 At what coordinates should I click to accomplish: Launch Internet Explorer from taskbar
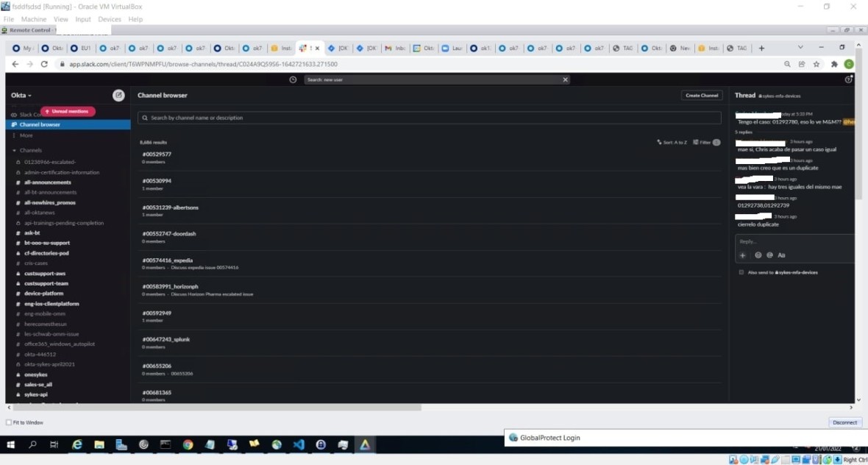click(x=77, y=444)
